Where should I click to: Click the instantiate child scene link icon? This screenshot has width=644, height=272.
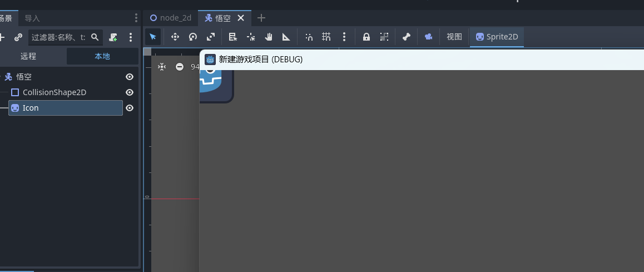point(18,37)
